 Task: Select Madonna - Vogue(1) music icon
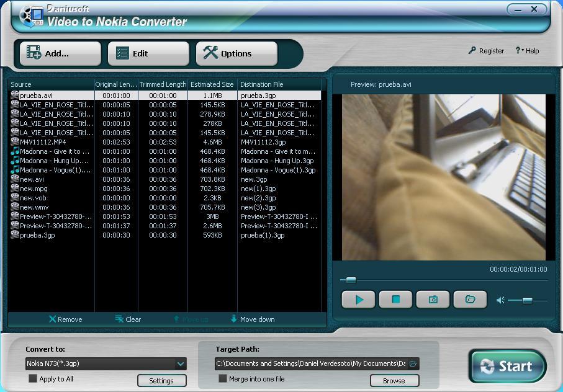coord(15,170)
